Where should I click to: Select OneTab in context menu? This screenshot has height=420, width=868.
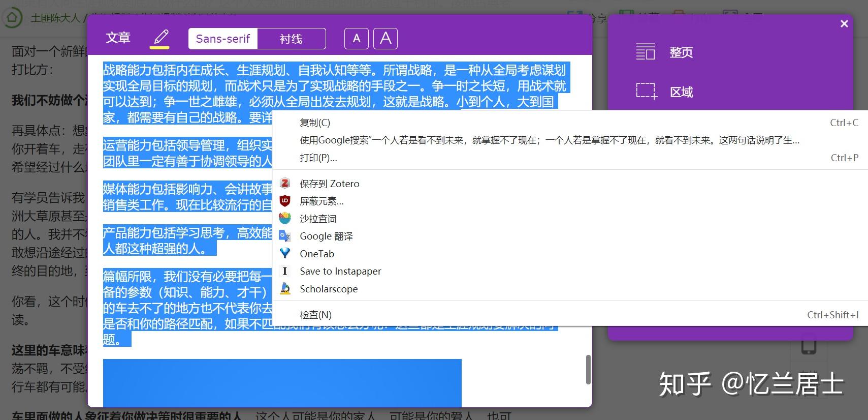click(x=570, y=254)
